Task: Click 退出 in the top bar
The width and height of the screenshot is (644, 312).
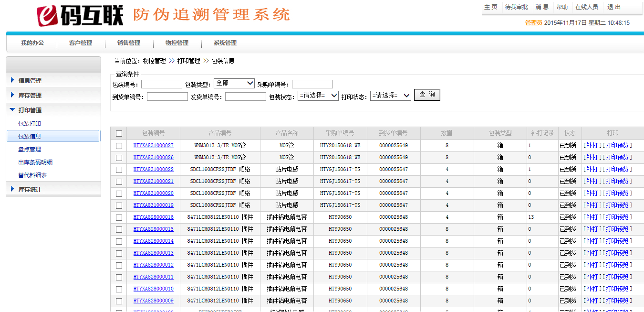Action: pyautogui.click(x=614, y=7)
